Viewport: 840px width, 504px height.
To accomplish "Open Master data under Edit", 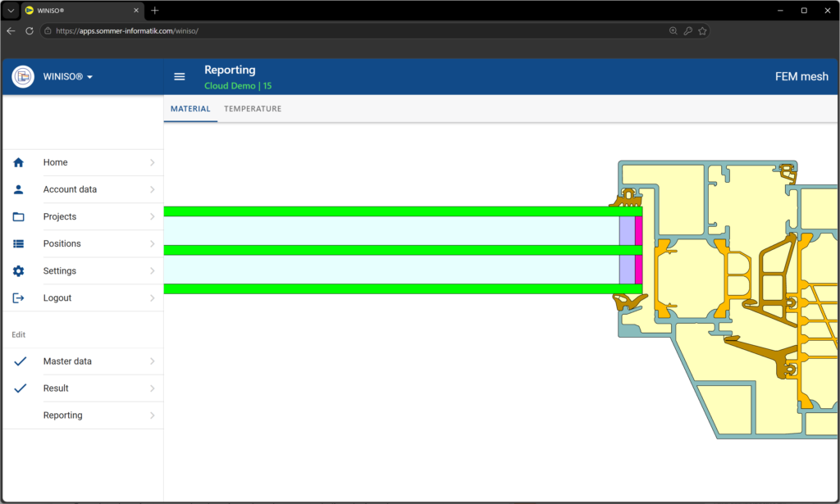I will point(83,361).
